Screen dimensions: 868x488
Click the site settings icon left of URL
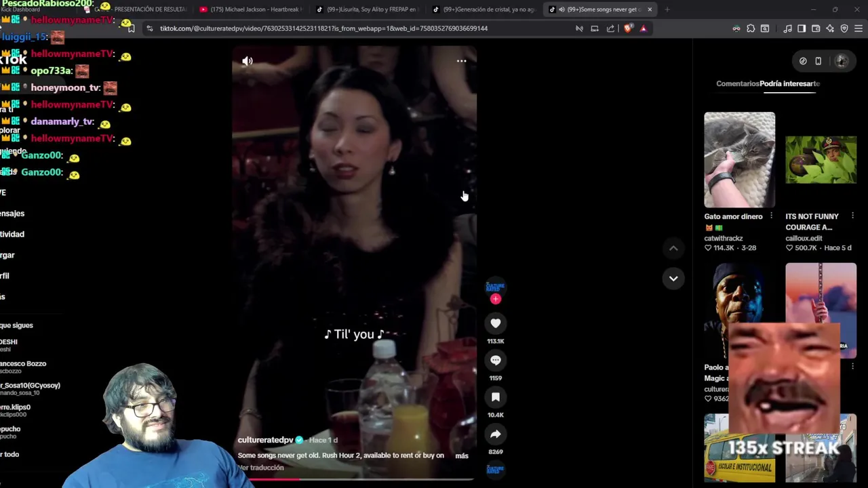pos(150,28)
